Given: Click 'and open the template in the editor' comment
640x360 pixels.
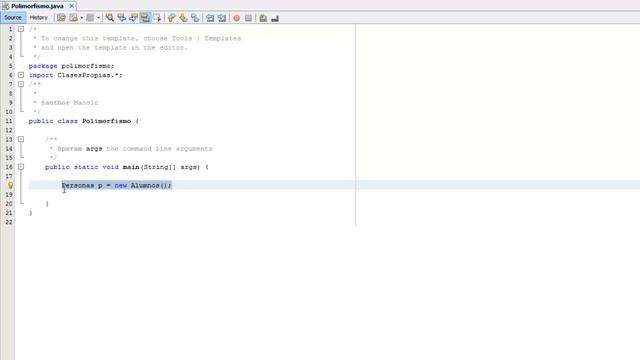Looking at the screenshot, I should [x=110, y=47].
